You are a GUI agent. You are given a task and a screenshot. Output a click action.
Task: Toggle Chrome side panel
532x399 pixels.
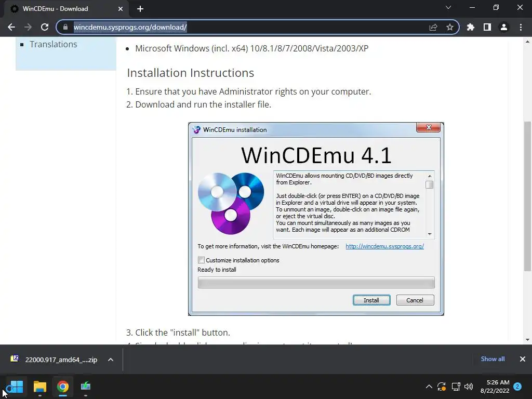coord(487,27)
